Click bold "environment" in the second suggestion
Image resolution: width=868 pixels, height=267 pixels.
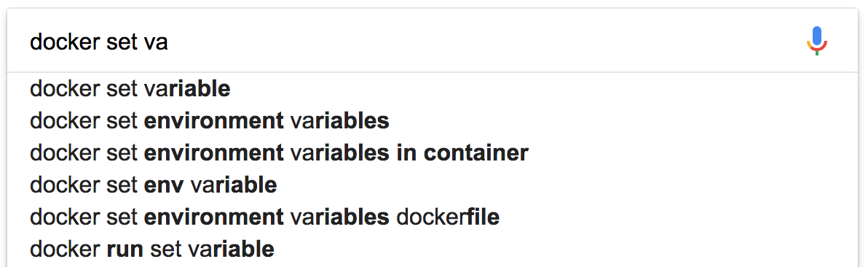click(213, 120)
